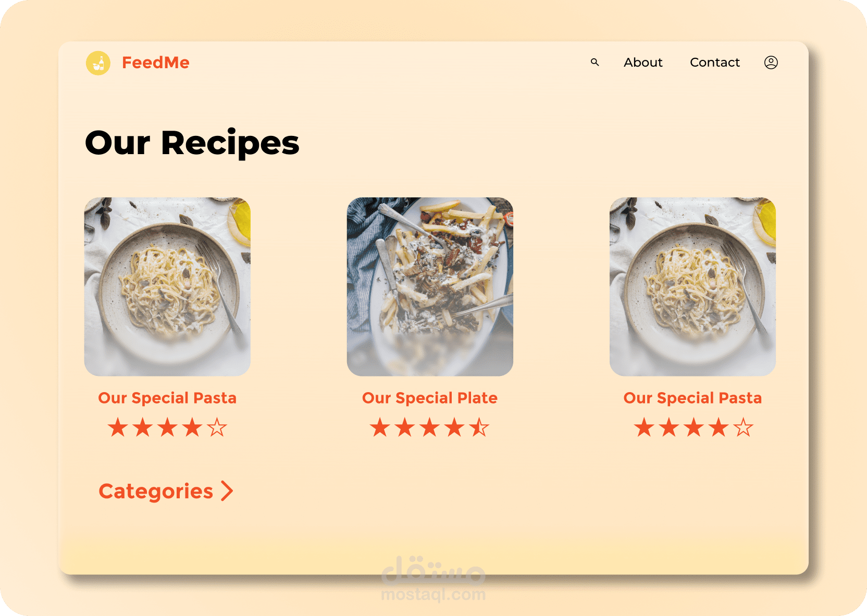The width and height of the screenshot is (867, 616).
Task: Click the left Our Special Pasta title
Action: coord(167,398)
